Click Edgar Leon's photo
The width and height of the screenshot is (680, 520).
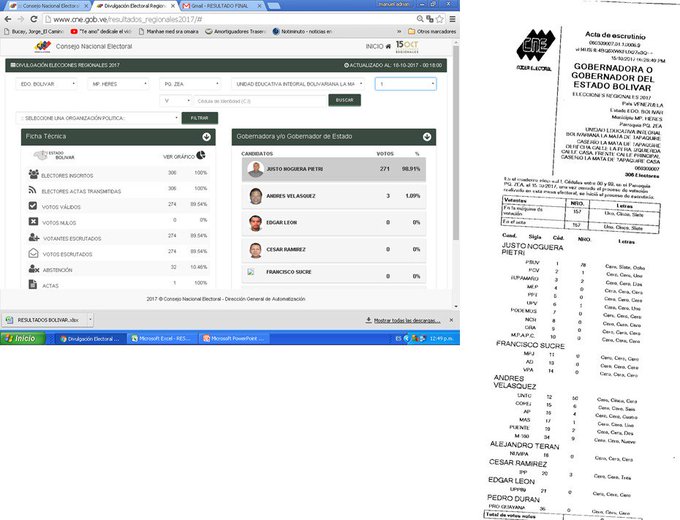tap(255, 223)
